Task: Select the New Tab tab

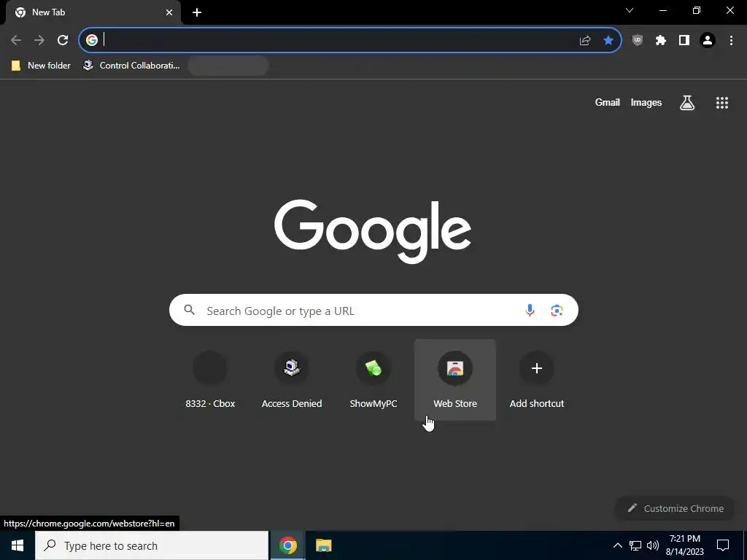Action: [93, 12]
